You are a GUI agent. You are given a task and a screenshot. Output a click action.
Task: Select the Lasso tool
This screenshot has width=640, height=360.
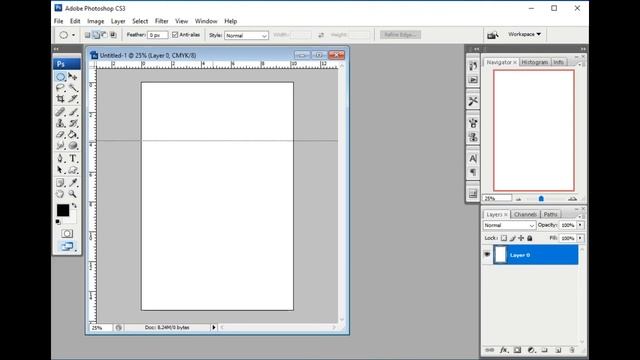tap(60, 88)
